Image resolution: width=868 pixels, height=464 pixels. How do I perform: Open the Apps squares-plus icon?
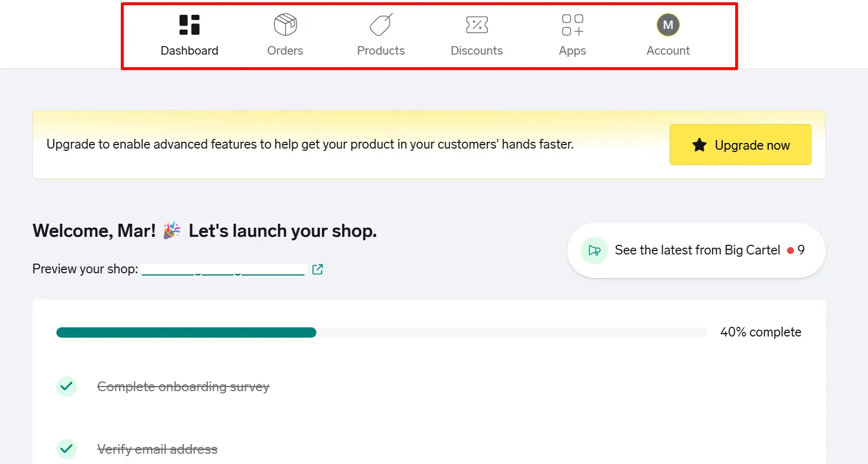(x=572, y=25)
